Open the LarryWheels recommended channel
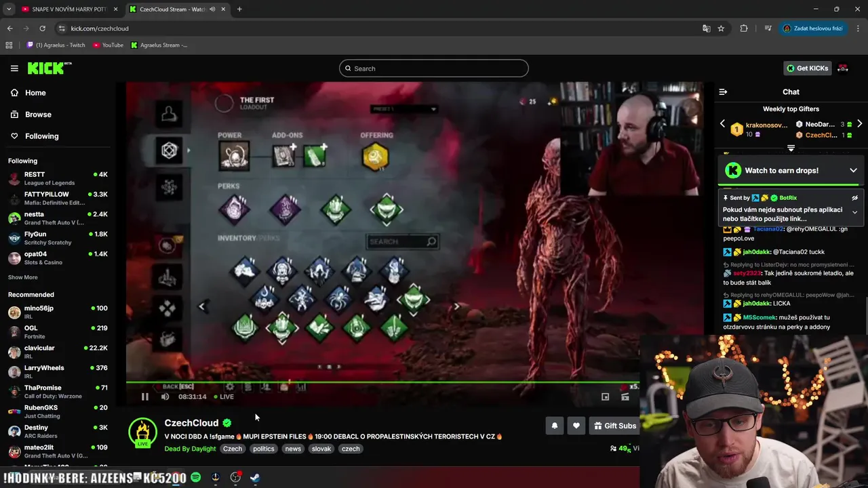The height and width of the screenshot is (488, 868). tap(58, 371)
